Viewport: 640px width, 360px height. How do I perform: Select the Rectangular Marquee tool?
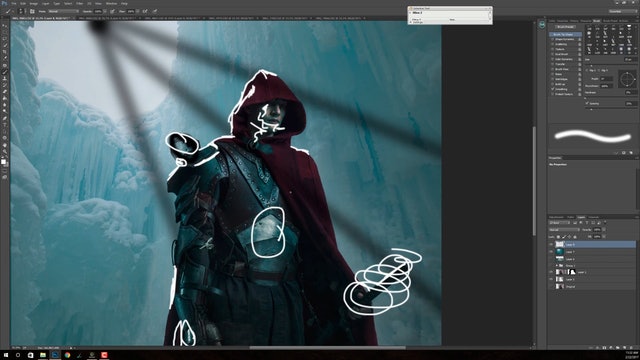4,32
